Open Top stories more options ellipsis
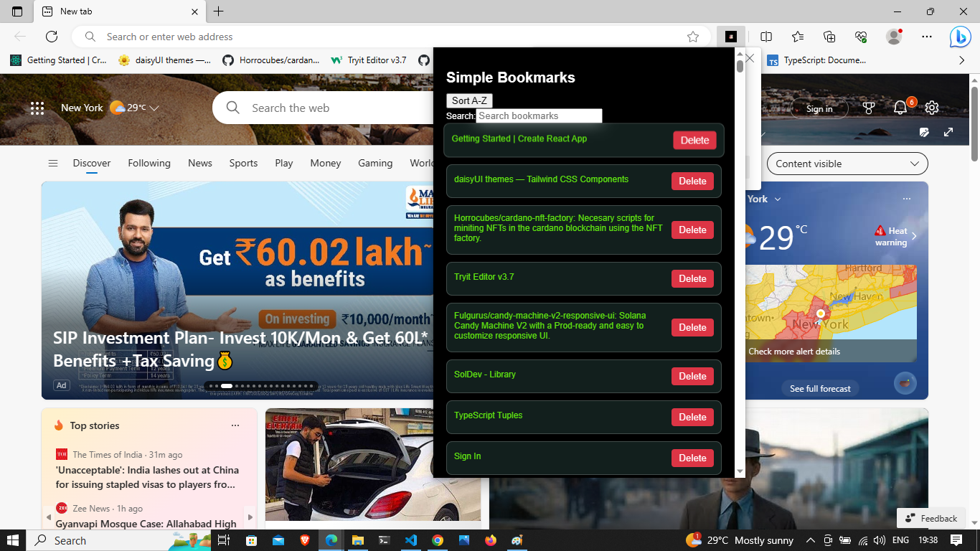The height and width of the screenshot is (551, 980). [x=235, y=425]
